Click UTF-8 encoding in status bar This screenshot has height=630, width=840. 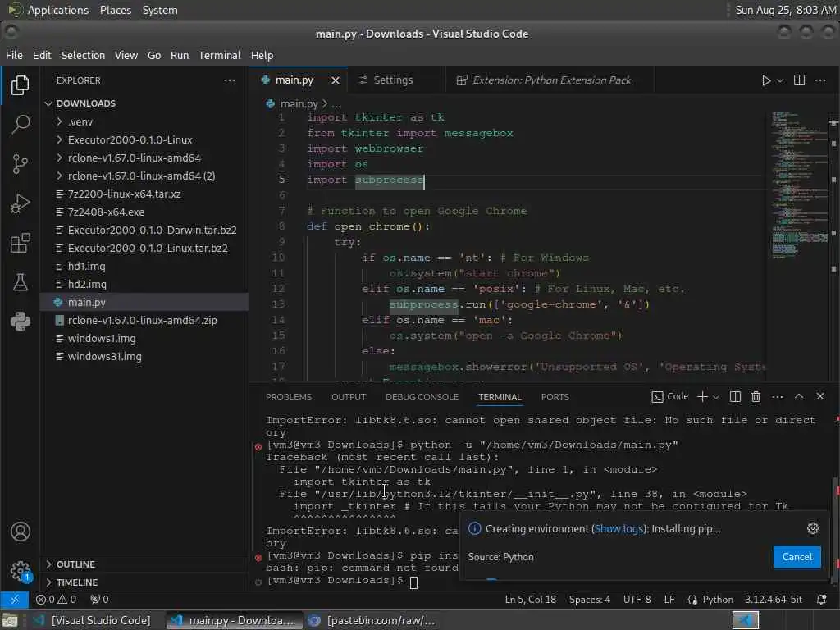pos(637,600)
